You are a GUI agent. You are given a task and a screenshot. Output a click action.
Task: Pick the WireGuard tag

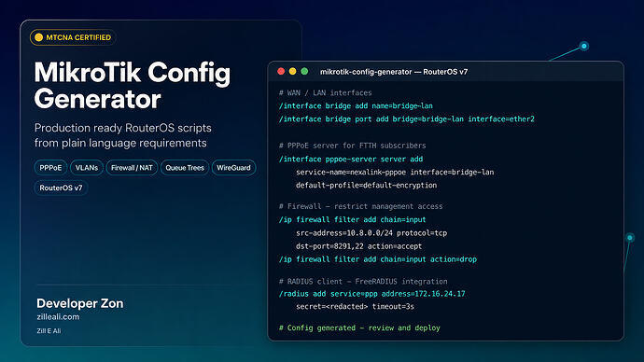(233, 167)
